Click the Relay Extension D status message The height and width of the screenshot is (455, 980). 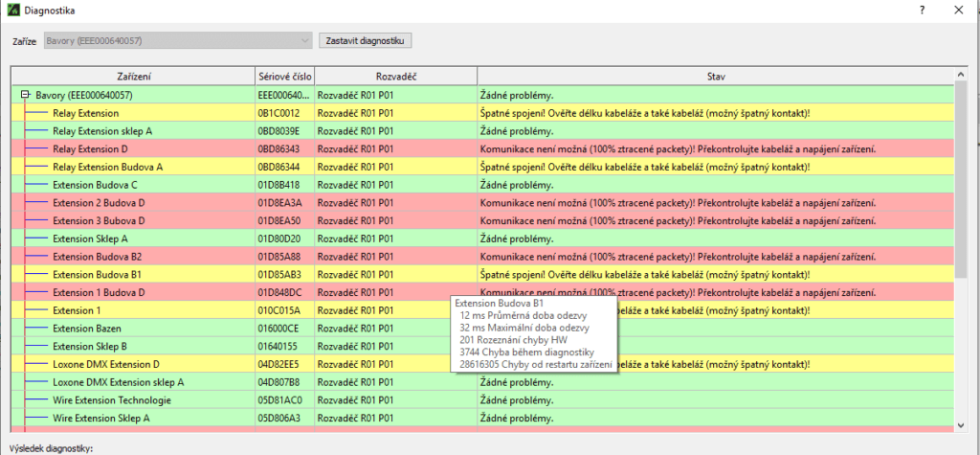pos(677,149)
